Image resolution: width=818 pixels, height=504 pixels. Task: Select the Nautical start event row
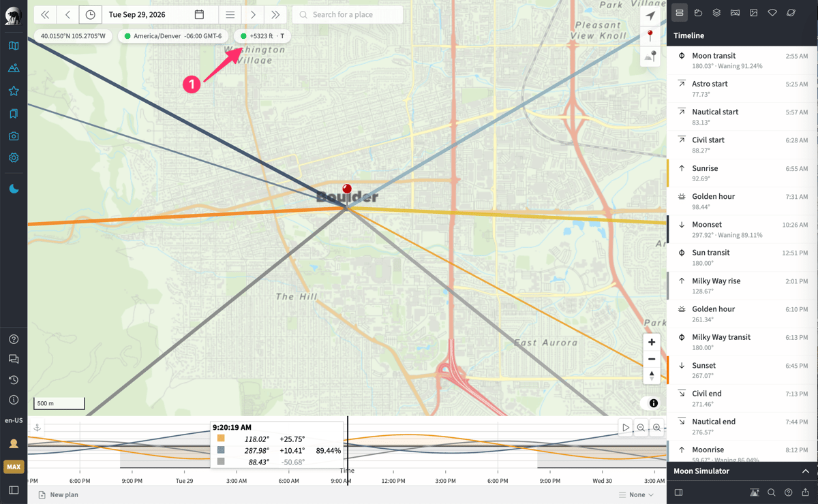pos(742,116)
